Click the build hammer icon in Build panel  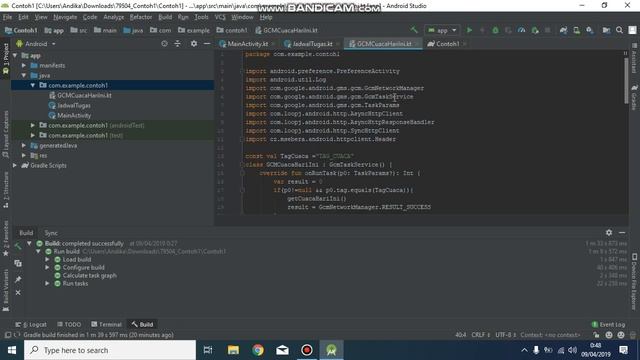[x=18, y=246]
